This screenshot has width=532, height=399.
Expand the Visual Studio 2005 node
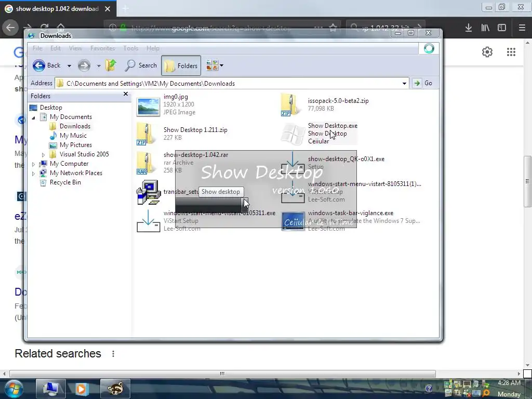43,155
